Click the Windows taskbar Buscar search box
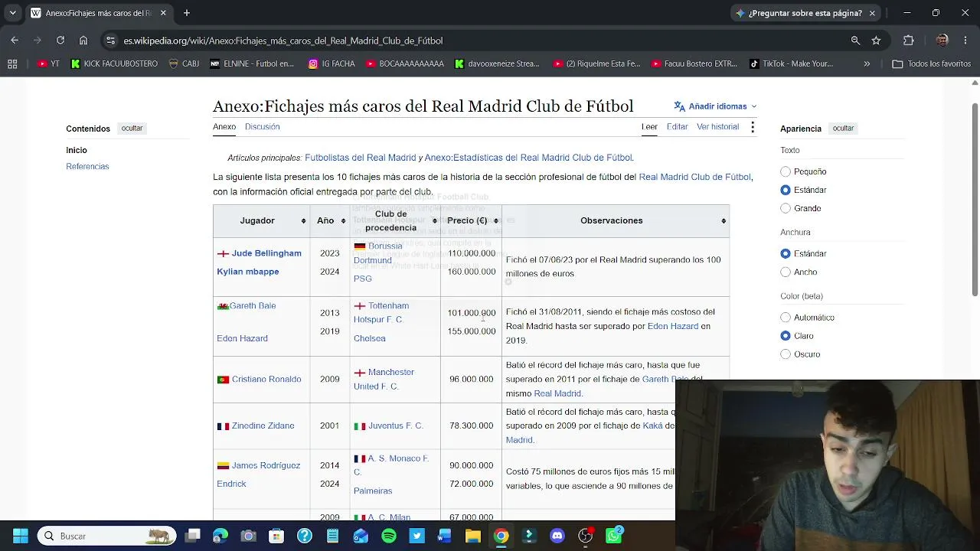This screenshot has width=980, height=551. point(106,536)
